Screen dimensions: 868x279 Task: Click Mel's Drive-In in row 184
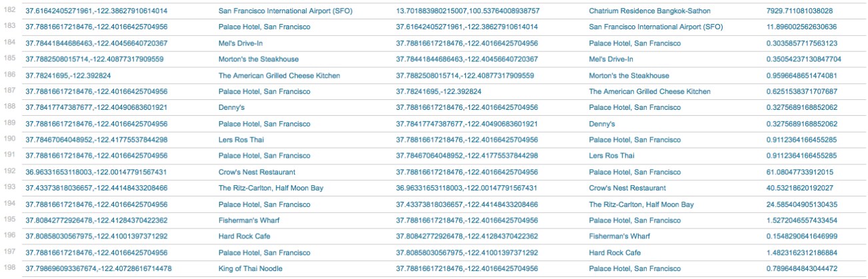coord(239,43)
